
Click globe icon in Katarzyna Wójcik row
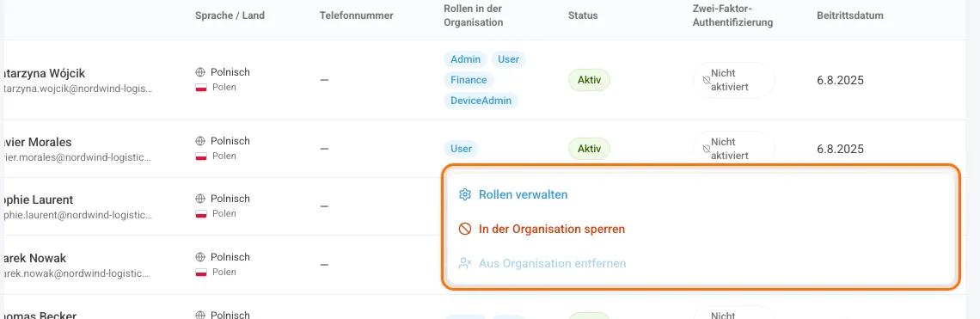pos(200,72)
